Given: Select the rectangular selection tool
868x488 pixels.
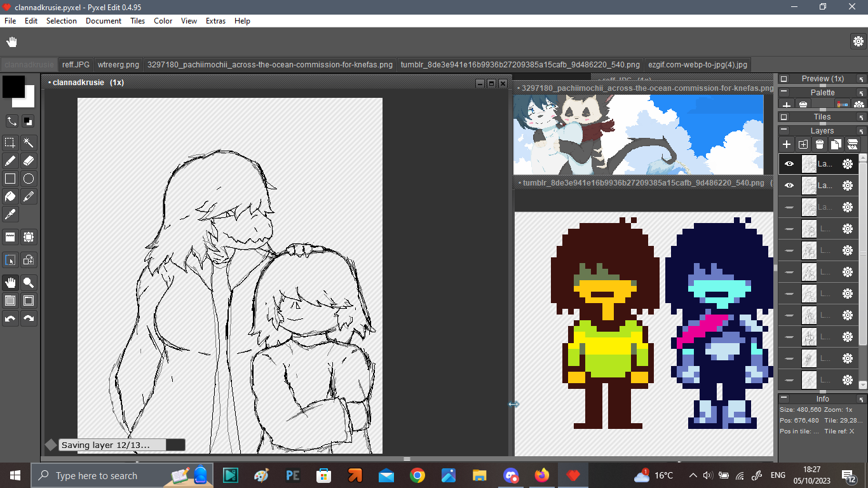Looking at the screenshot, I should tap(10, 142).
